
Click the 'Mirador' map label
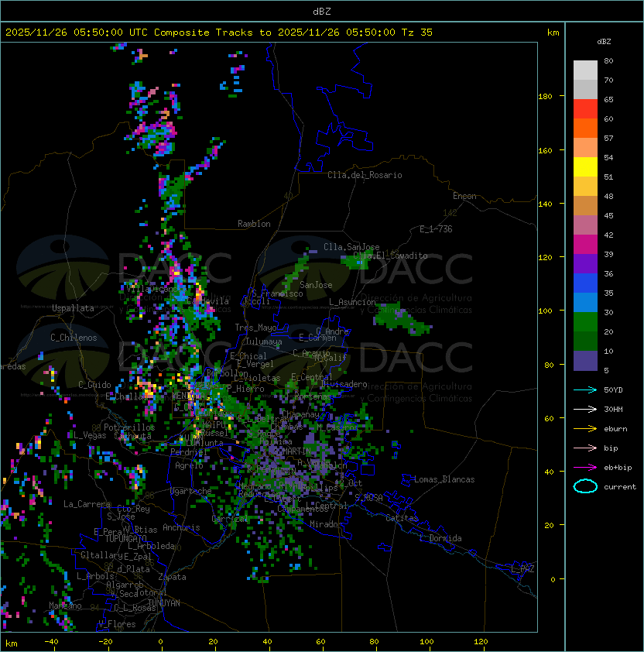tap(326, 524)
